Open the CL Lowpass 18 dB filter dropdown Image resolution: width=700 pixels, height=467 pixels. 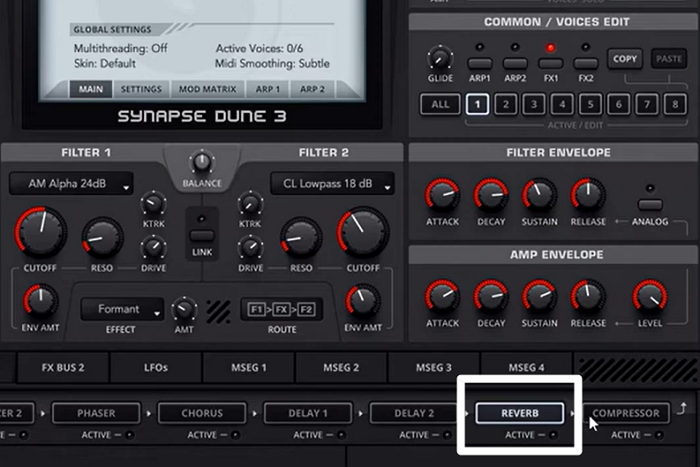pyautogui.click(x=332, y=183)
